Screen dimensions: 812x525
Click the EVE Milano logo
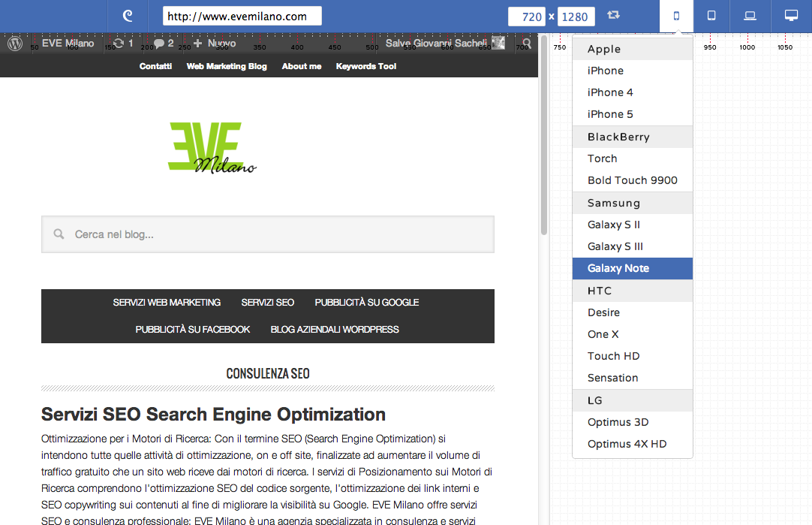[212, 148]
